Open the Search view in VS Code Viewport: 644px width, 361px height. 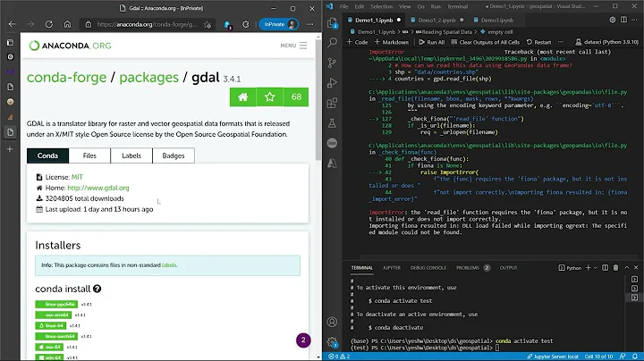332,42
